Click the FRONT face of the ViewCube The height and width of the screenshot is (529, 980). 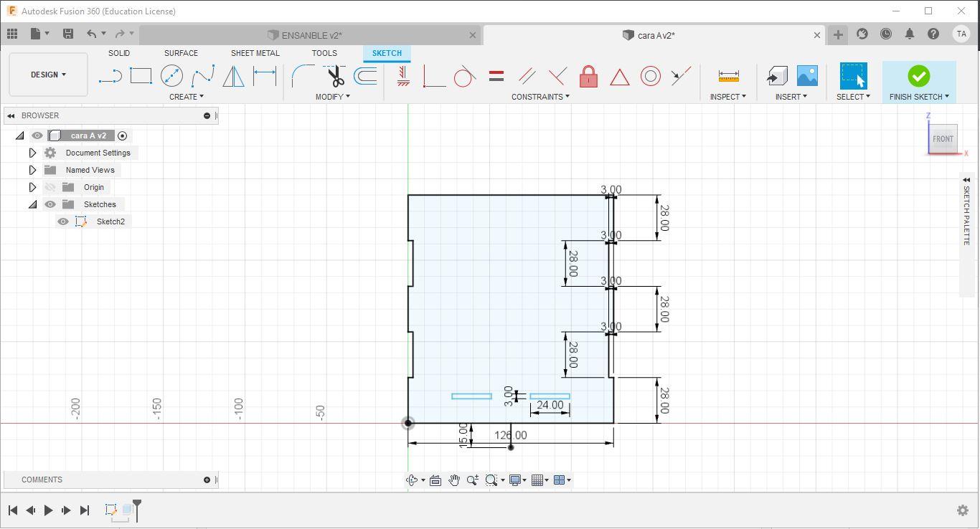click(943, 138)
